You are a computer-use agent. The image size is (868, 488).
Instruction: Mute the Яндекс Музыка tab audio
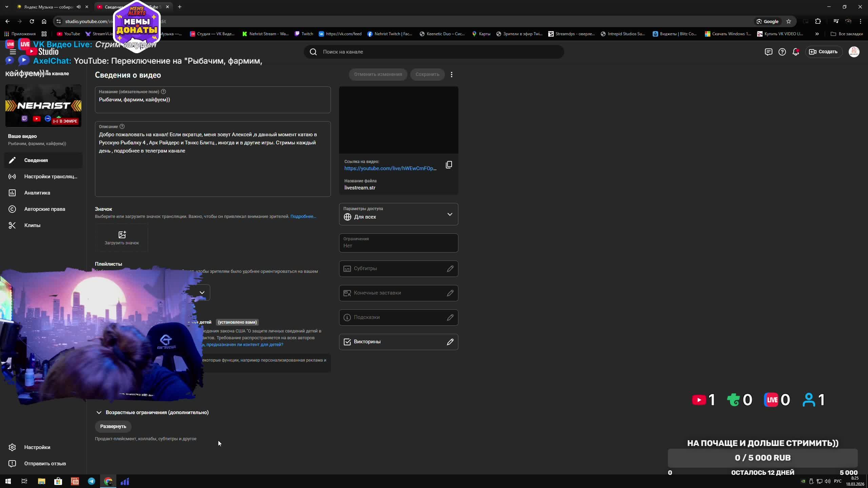tap(79, 7)
